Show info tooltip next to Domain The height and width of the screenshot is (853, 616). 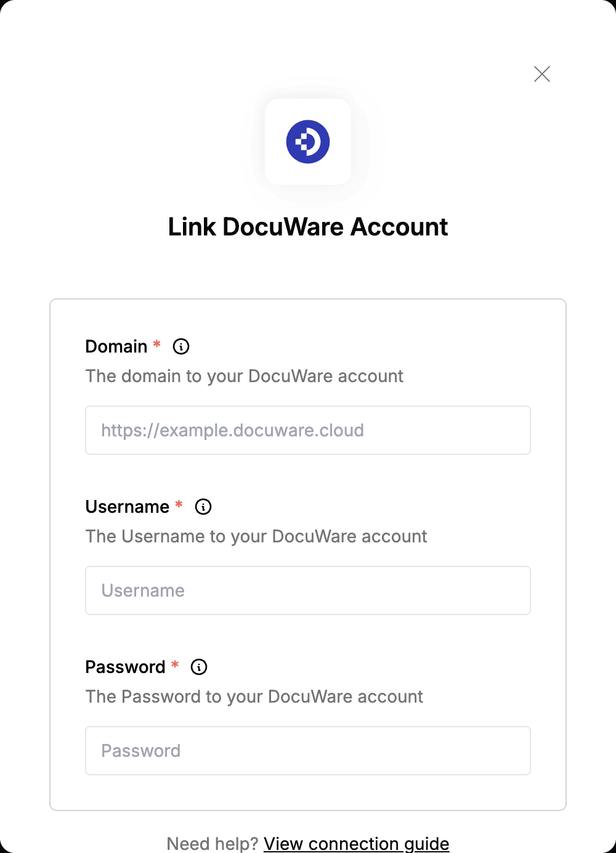tap(181, 346)
